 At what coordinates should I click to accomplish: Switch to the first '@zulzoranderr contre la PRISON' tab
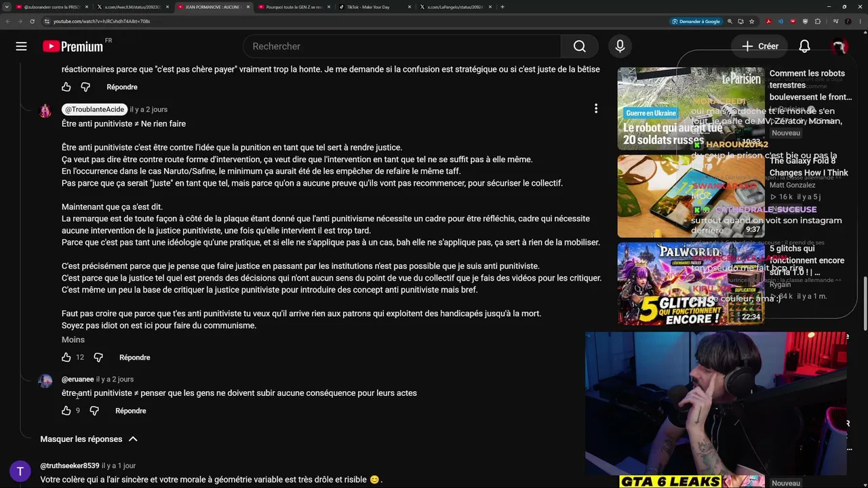pos(52,7)
